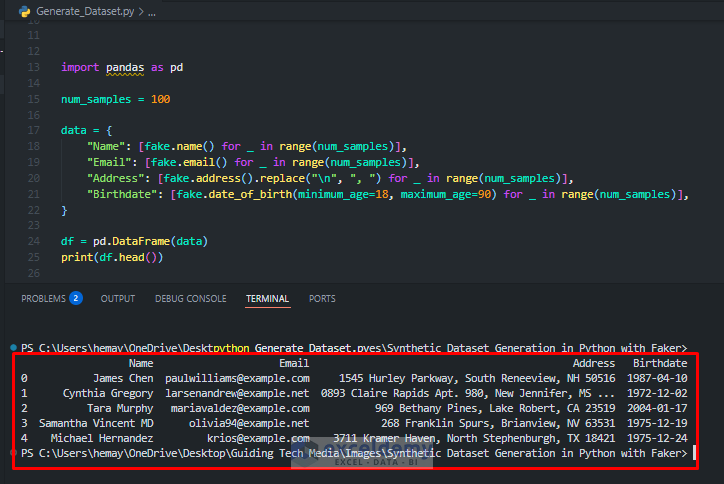This screenshot has width=724, height=484.
Task: Click birthdate 1987-04-10
Action: coord(657,378)
